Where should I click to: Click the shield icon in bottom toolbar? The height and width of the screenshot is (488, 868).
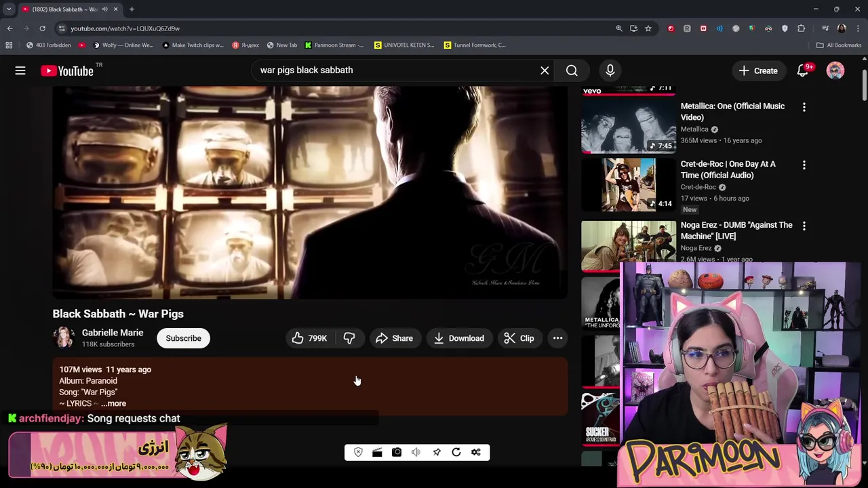point(358,452)
